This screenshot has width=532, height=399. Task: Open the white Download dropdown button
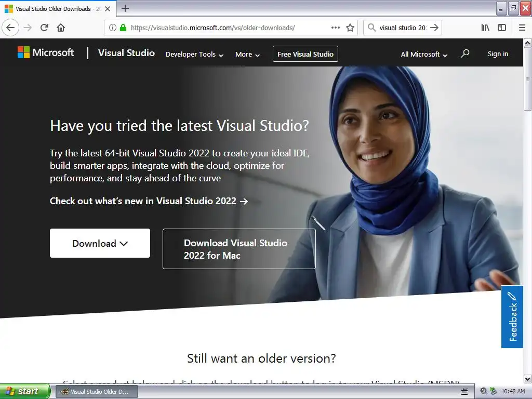pos(100,243)
